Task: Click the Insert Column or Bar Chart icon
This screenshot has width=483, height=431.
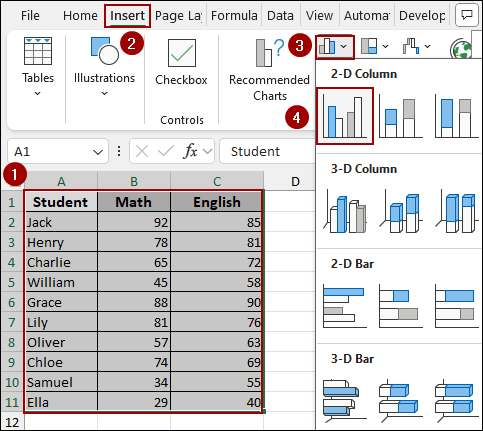Action: pyautogui.click(x=327, y=46)
